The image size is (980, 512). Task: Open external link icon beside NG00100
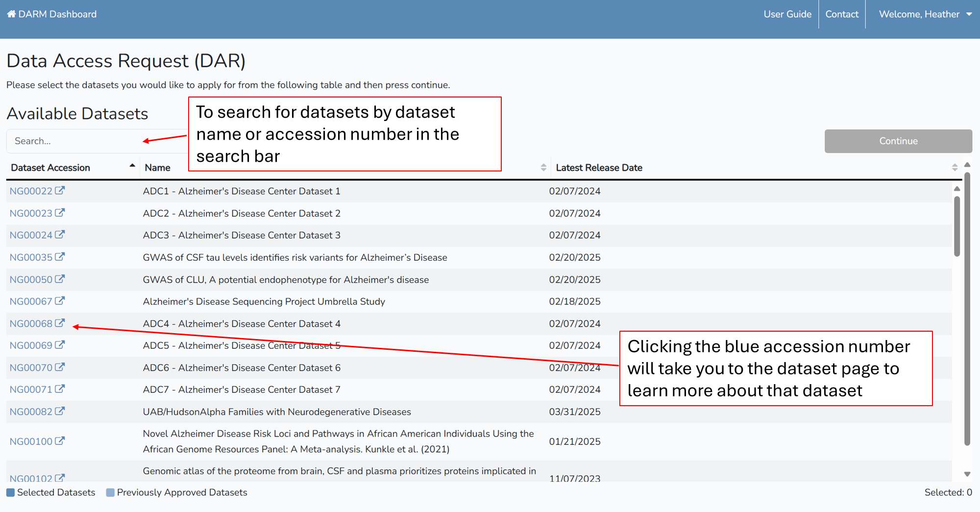[60, 441]
